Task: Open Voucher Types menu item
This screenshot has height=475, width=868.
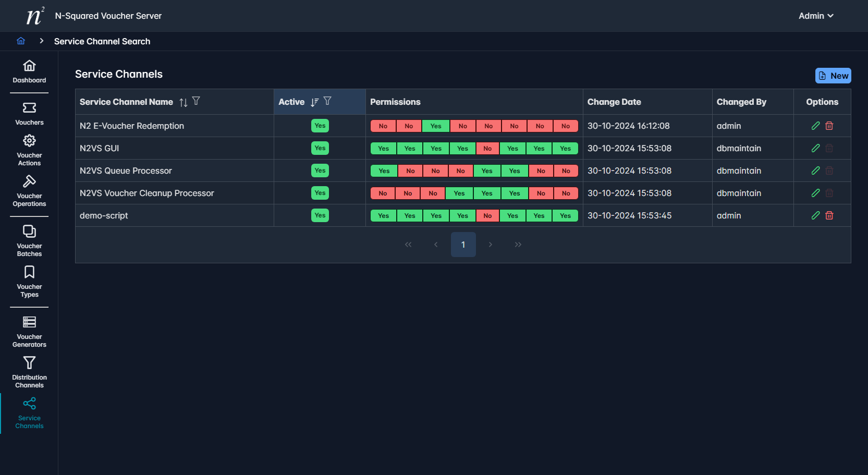Action: click(x=29, y=281)
